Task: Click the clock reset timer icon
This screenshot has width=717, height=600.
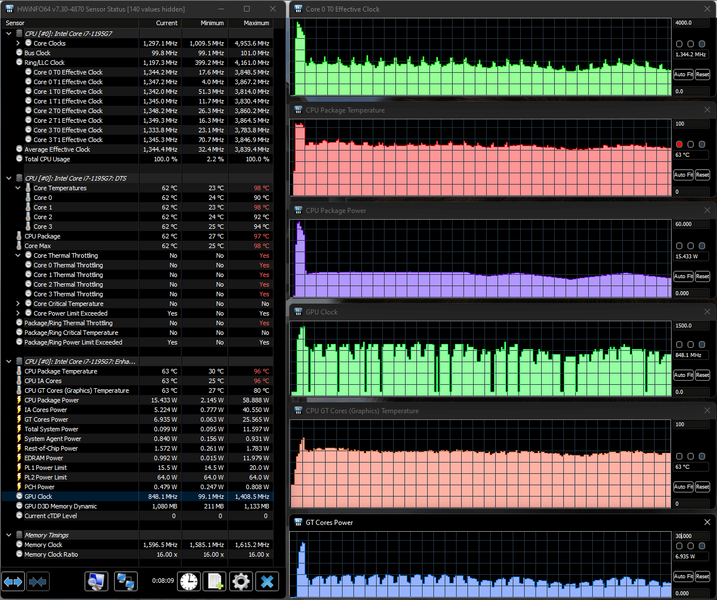Action: pos(188,582)
